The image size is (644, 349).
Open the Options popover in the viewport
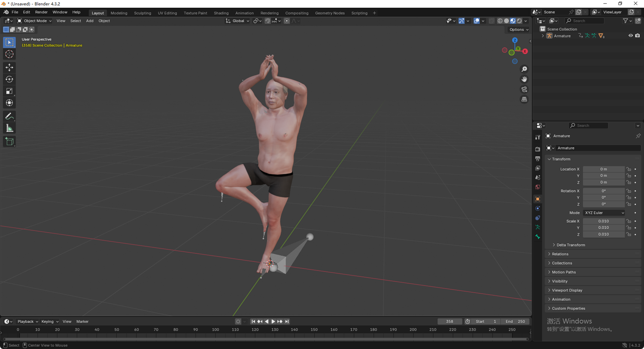(519, 30)
